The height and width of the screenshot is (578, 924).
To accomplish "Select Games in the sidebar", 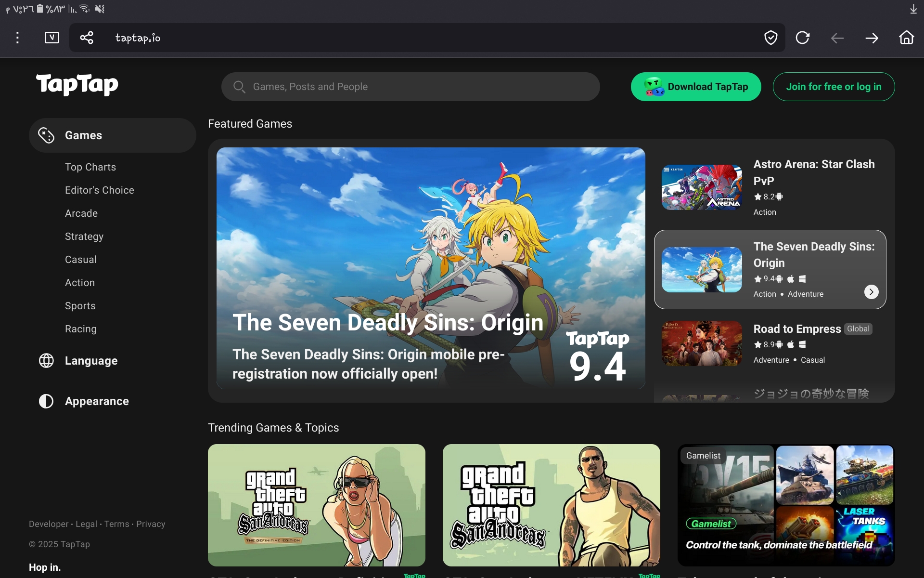I will point(113,135).
